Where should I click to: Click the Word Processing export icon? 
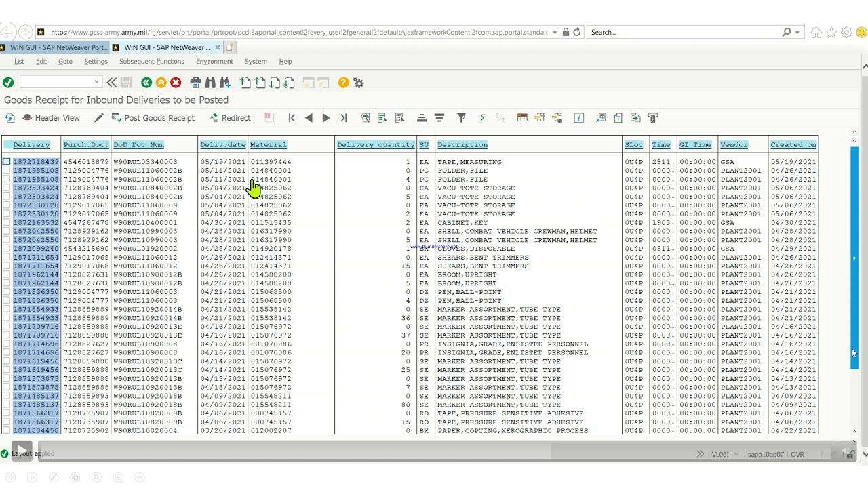click(618, 118)
